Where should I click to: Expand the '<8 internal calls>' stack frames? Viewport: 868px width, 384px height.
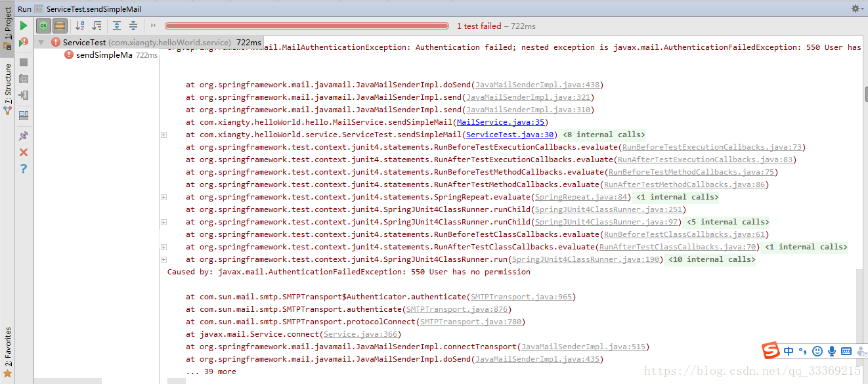point(163,134)
